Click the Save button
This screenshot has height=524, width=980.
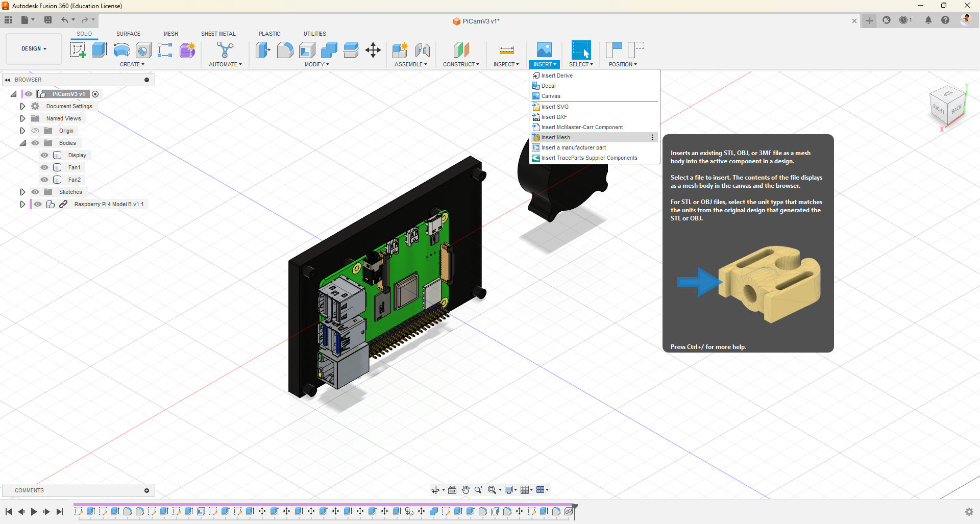48,20
